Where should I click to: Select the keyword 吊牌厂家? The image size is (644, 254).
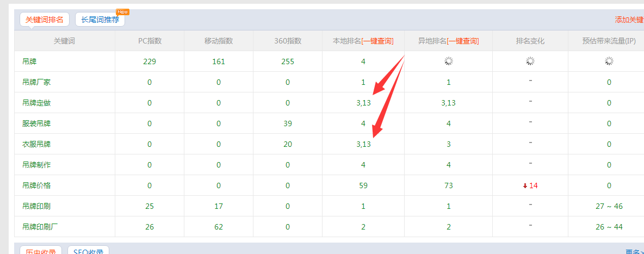[x=36, y=82]
